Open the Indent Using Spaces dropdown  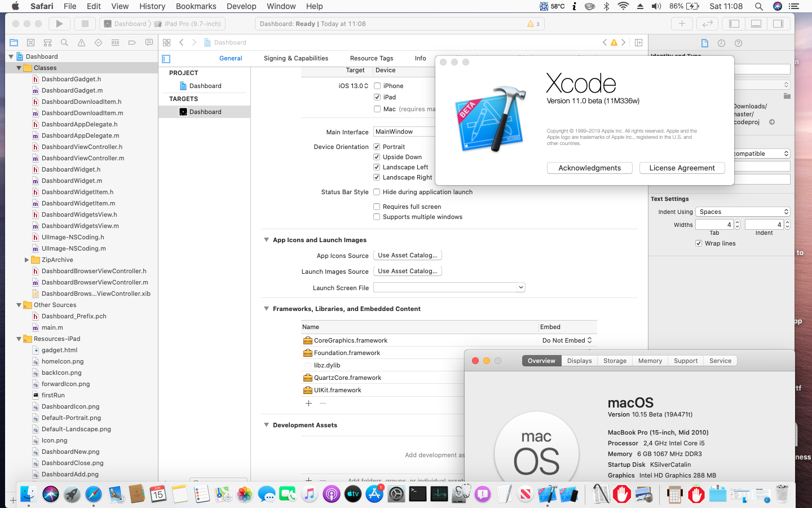click(743, 212)
